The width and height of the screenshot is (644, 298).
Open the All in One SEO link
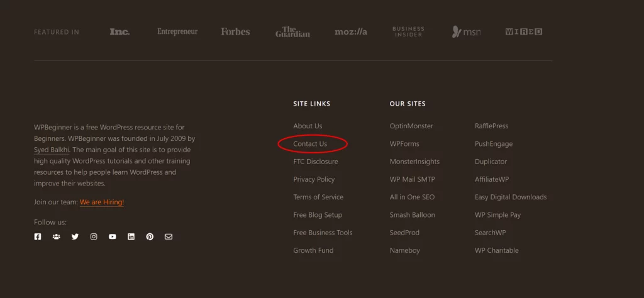(412, 197)
